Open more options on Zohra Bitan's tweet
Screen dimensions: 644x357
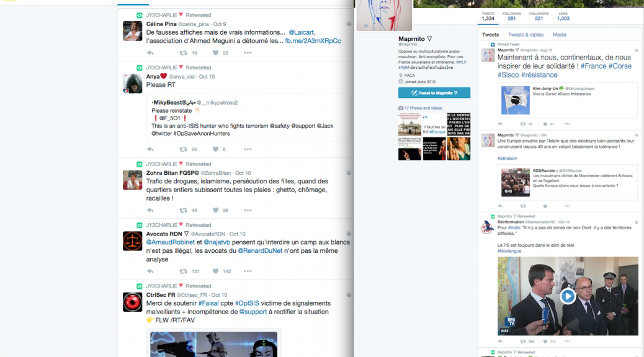(248, 211)
